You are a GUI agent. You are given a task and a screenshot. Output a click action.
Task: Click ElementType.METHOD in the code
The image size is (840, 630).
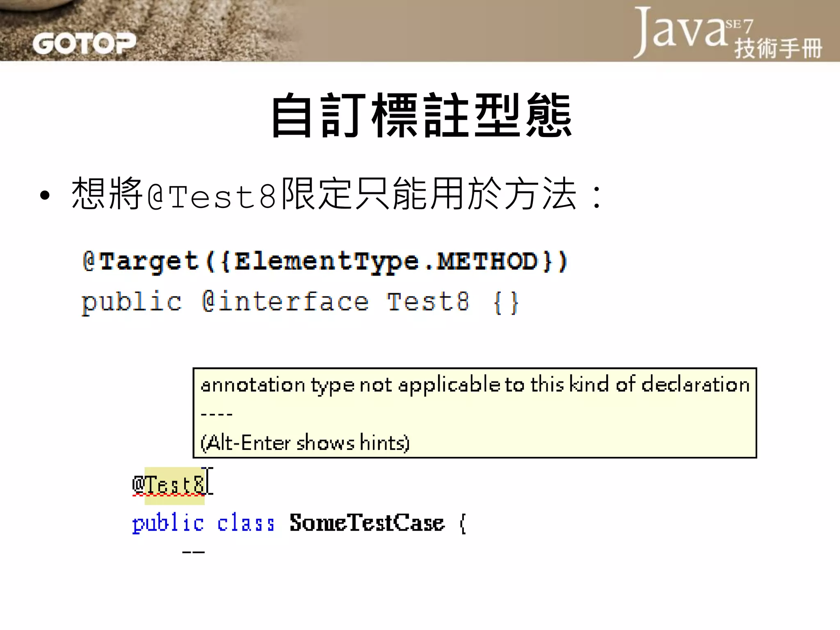386,261
